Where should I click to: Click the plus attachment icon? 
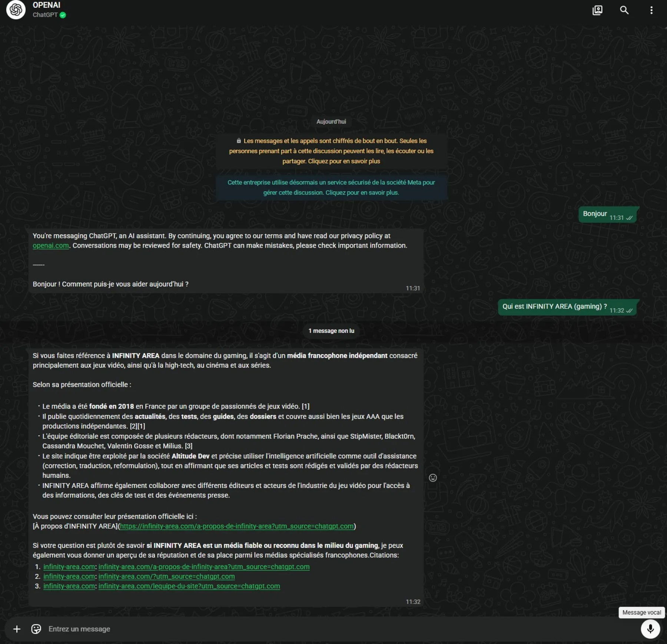[x=17, y=629]
